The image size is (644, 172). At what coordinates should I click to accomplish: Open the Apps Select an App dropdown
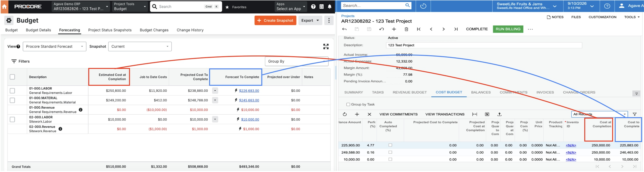click(x=290, y=7)
